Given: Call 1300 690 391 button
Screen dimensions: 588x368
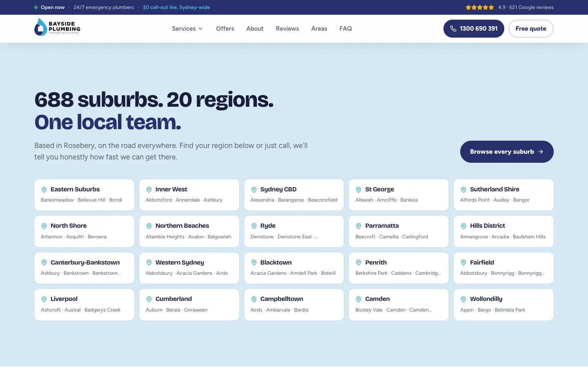Looking at the screenshot, I should [474, 29].
